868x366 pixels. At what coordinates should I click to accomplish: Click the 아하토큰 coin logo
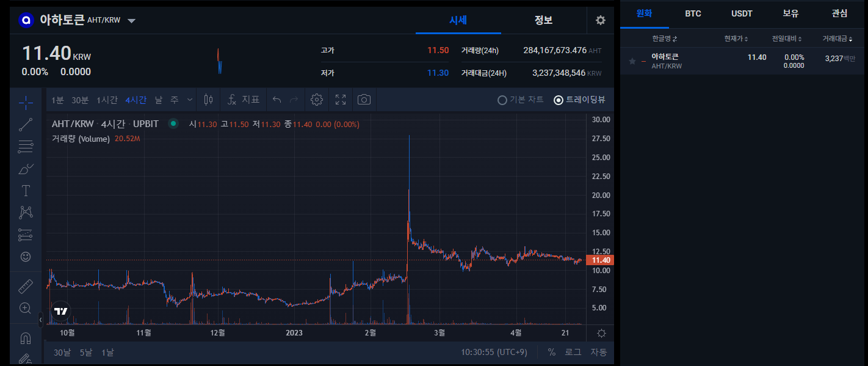tap(26, 20)
